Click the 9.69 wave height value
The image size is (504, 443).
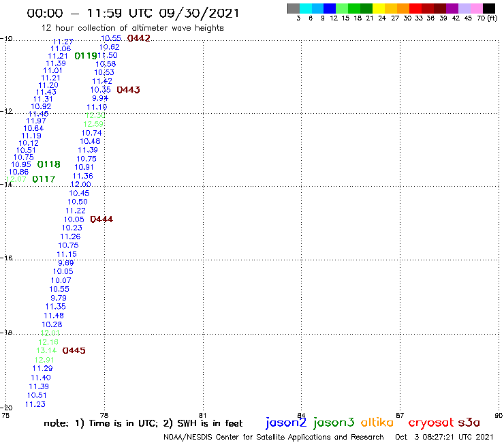pos(66,263)
